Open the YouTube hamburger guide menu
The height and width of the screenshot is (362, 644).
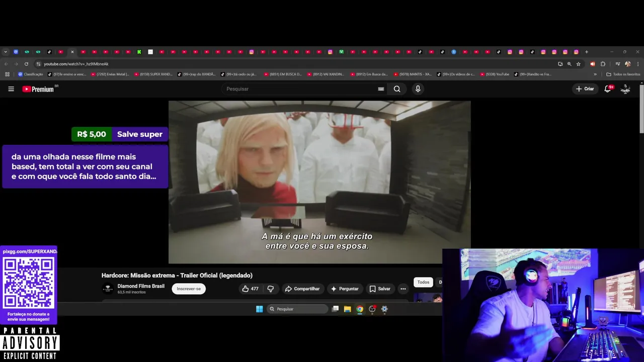(11, 89)
